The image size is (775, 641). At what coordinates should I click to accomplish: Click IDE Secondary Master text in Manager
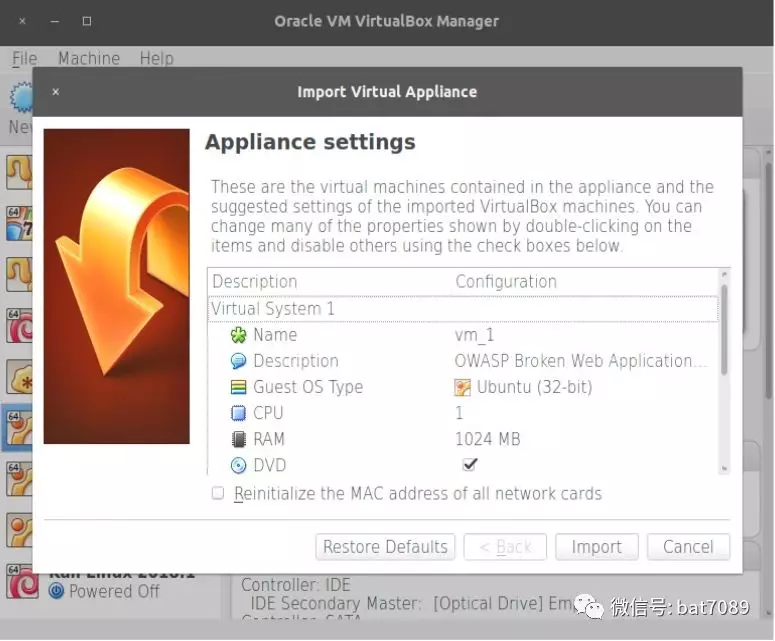coord(336,603)
